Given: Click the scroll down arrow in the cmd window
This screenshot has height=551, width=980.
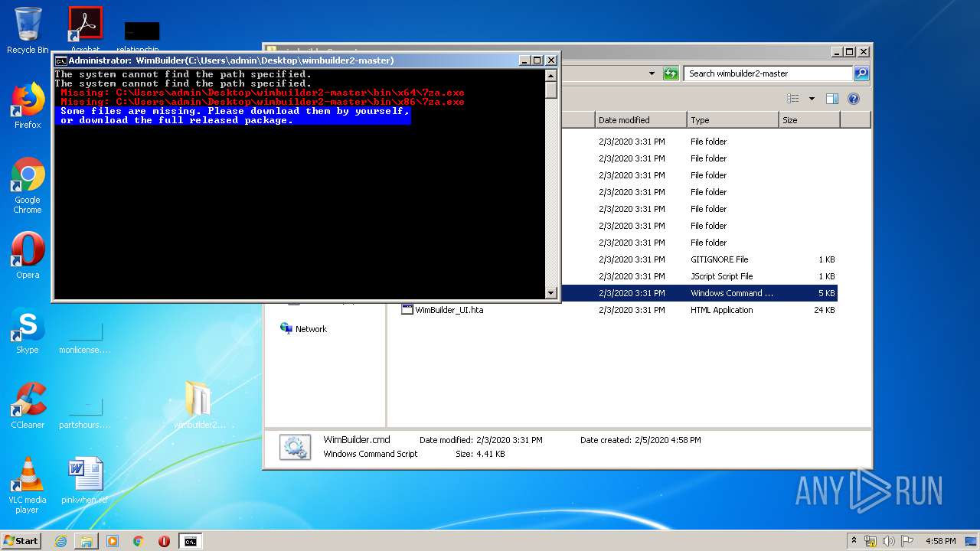Looking at the screenshot, I should coord(550,292).
